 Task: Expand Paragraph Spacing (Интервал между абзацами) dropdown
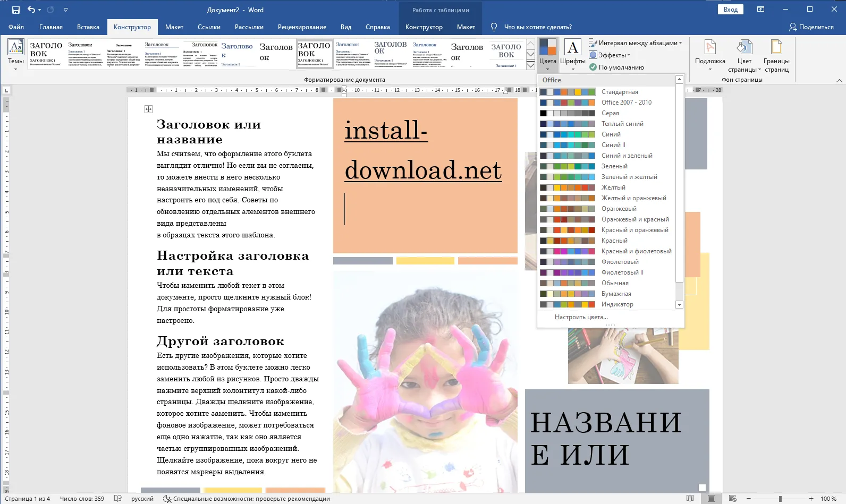click(x=636, y=43)
